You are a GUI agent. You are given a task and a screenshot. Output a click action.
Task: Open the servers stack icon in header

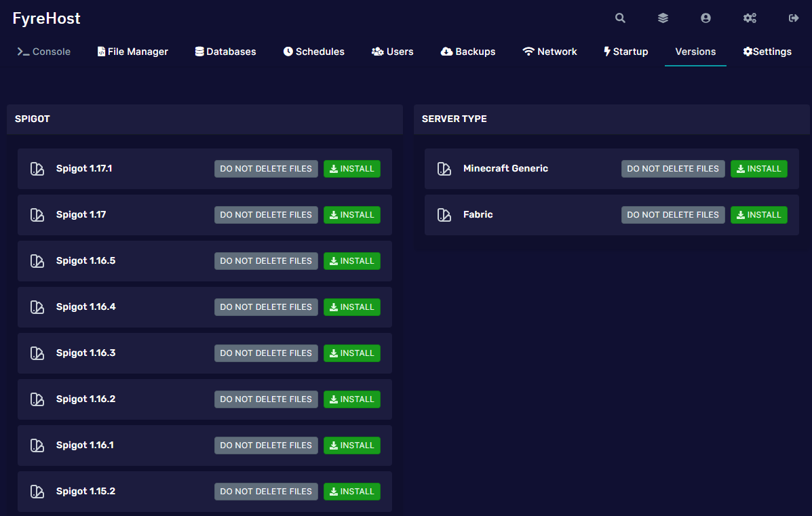coord(663,18)
